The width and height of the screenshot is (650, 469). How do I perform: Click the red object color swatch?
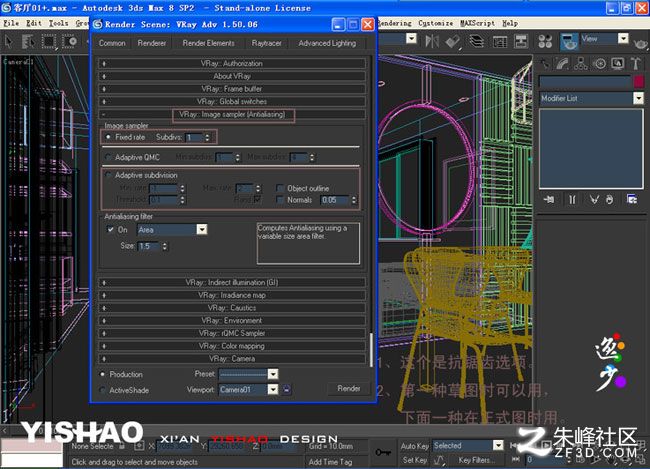click(x=638, y=81)
